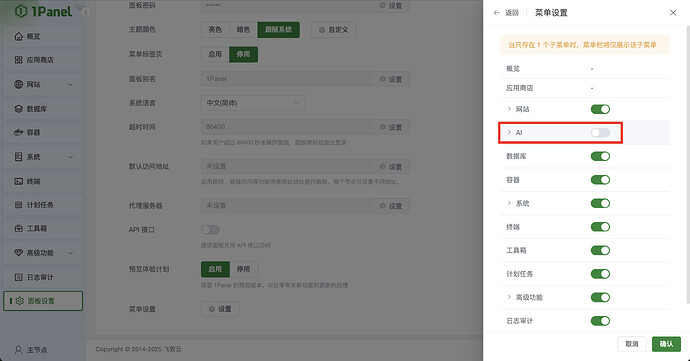Toggle the 日志审计 menu switch

(x=600, y=321)
